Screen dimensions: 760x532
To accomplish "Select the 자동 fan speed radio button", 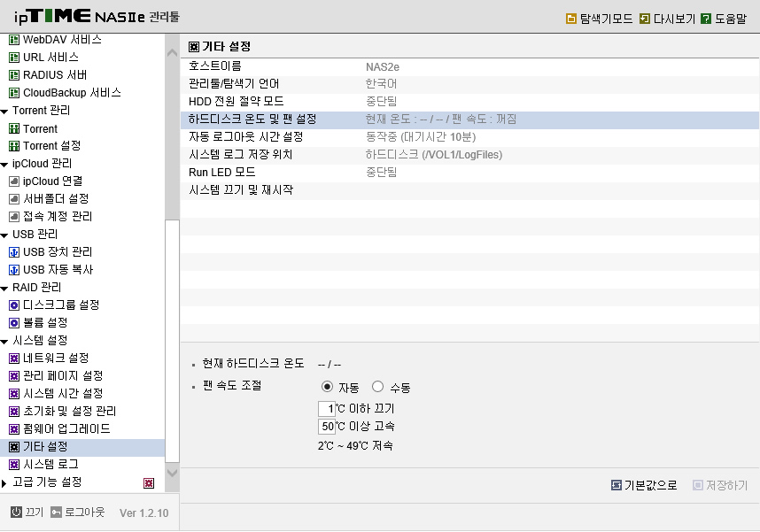I will point(327,387).
